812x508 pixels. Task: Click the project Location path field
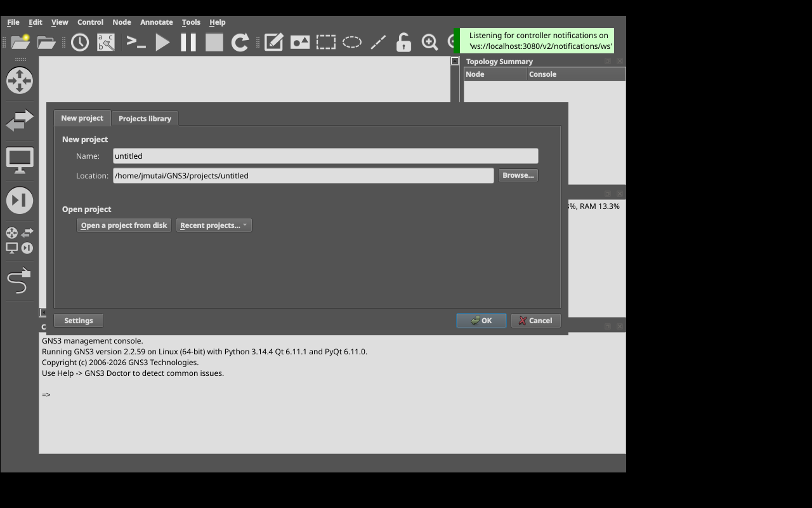[x=303, y=176]
